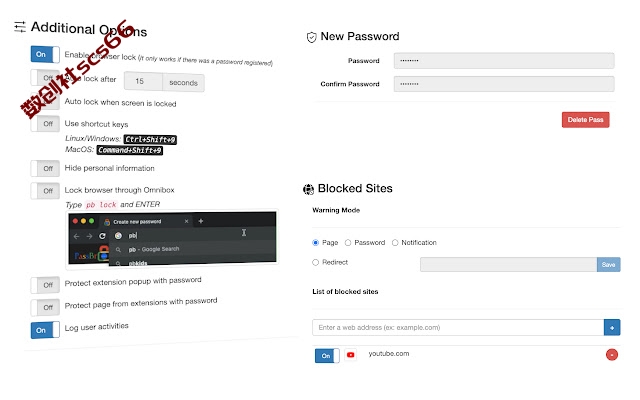The width and height of the screenshot is (640, 400).
Task: Select the Notification warning mode radio
Action: click(395, 243)
